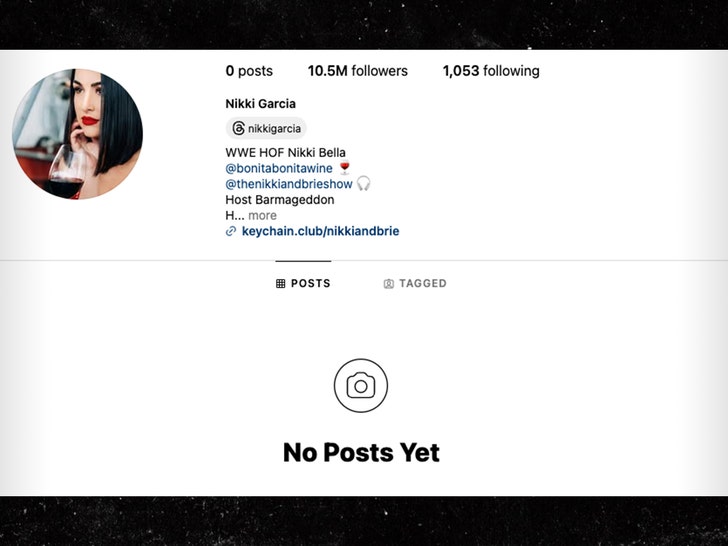Select the POSTS tab
Image resolution: width=728 pixels, height=546 pixels.
coord(303,284)
